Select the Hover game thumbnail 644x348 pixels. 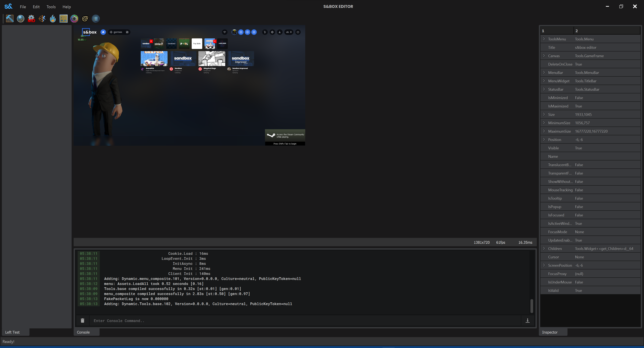point(222,43)
